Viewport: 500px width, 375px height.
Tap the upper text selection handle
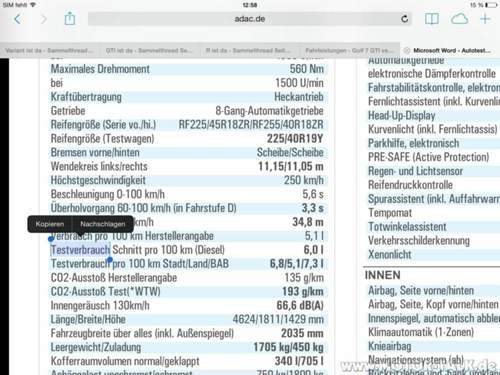(x=51, y=239)
